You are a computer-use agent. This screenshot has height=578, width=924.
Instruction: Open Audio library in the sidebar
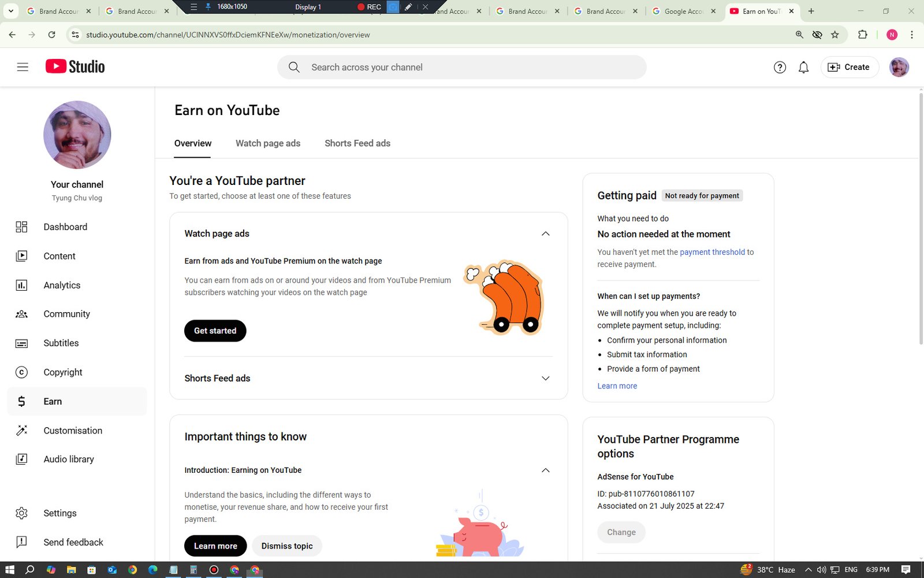[x=77, y=459]
